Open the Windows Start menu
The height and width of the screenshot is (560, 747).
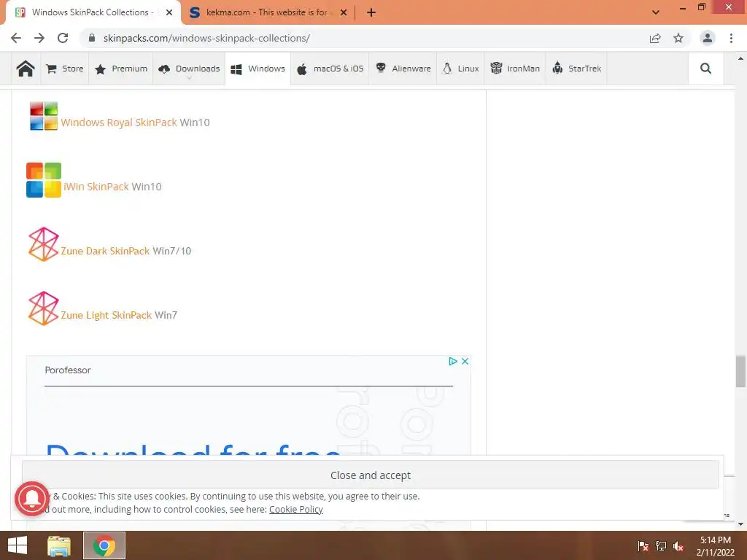[18, 545]
